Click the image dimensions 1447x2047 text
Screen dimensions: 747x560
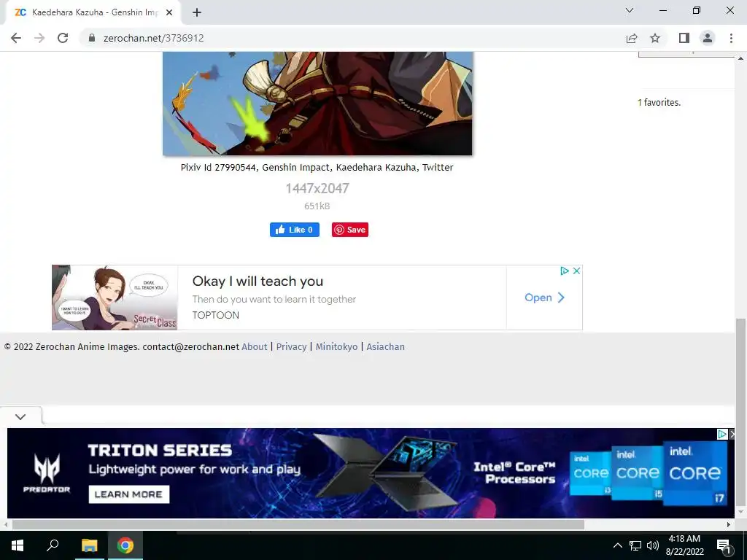pyautogui.click(x=317, y=189)
